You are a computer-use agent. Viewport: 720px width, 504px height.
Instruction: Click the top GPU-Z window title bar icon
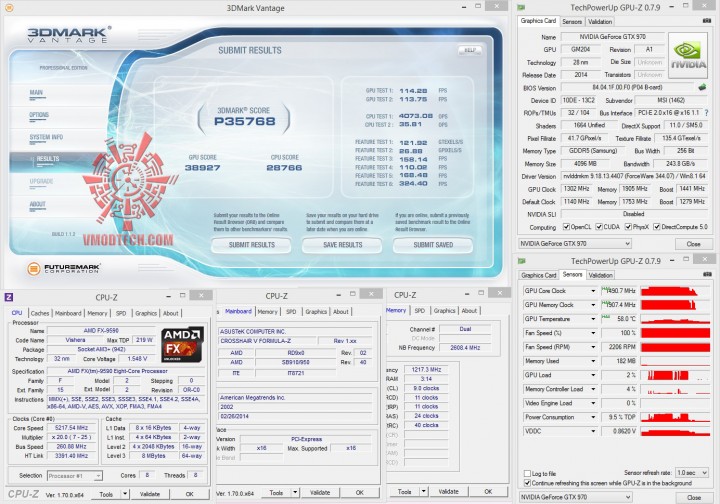521,7
